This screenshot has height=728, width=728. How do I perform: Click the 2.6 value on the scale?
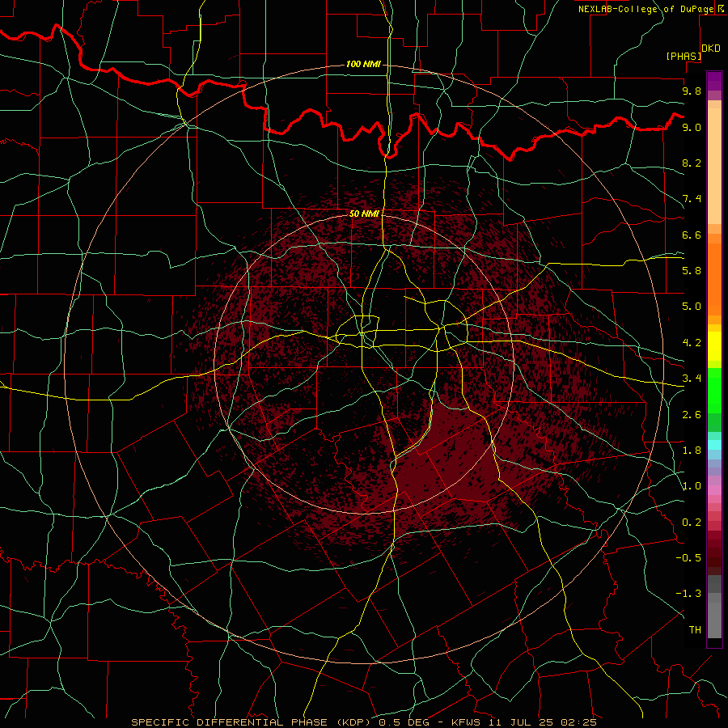[x=692, y=415]
